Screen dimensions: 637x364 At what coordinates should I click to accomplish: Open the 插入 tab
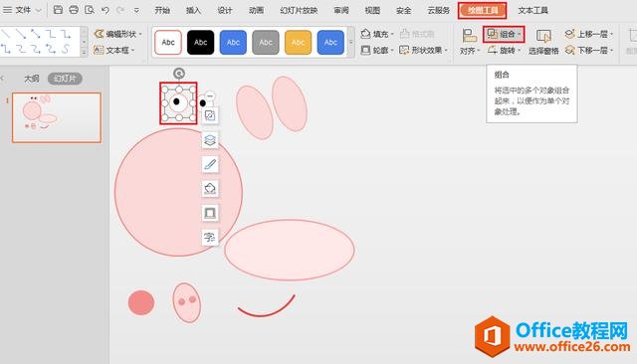tap(193, 10)
